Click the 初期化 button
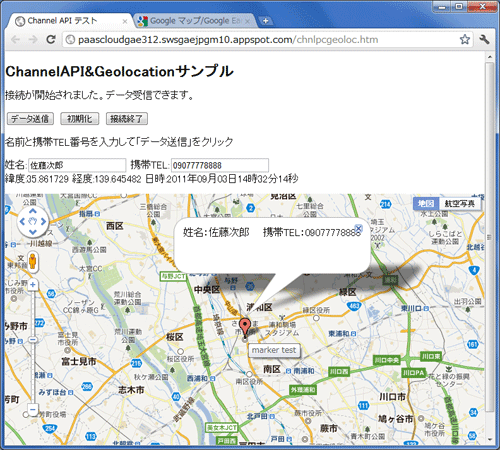The width and height of the screenshot is (500, 450). 80,119
